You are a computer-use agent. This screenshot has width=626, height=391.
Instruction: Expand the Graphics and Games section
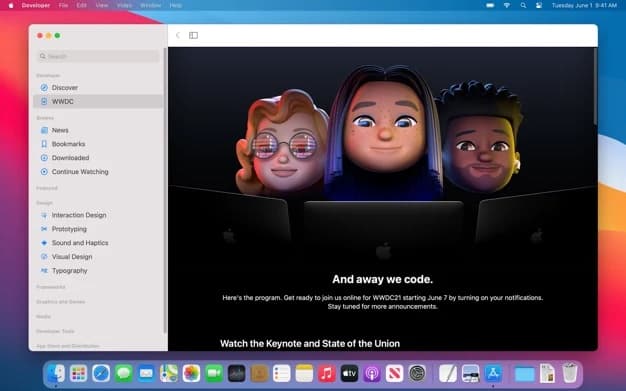61,302
